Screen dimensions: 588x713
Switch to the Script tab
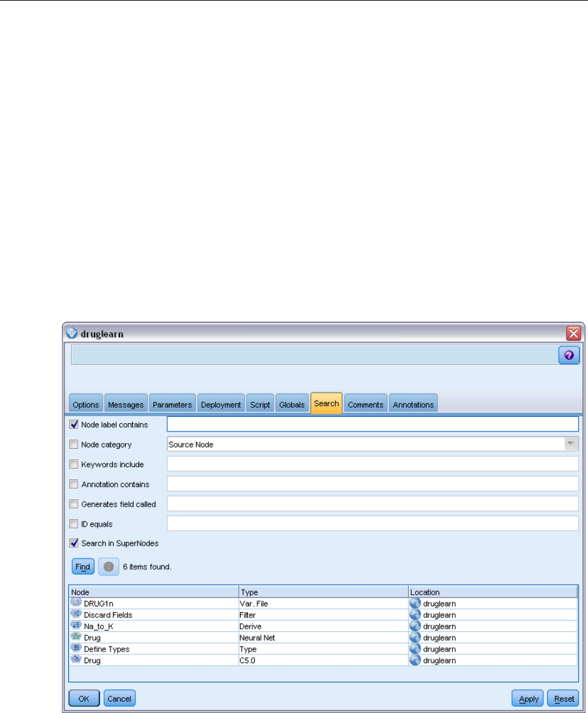(x=260, y=404)
